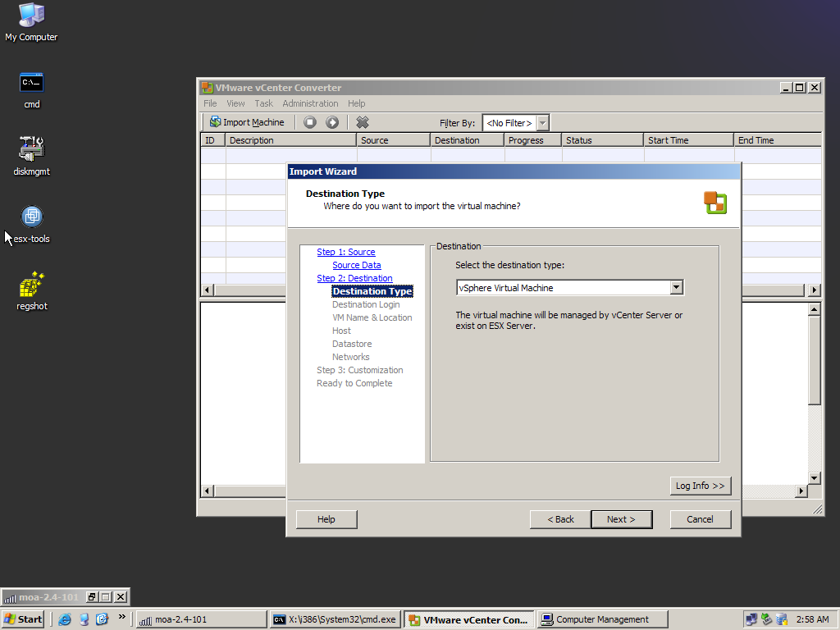The width and height of the screenshot is (840, 630).
Task: Open the Windows Start menu
Action: (22, 619)
